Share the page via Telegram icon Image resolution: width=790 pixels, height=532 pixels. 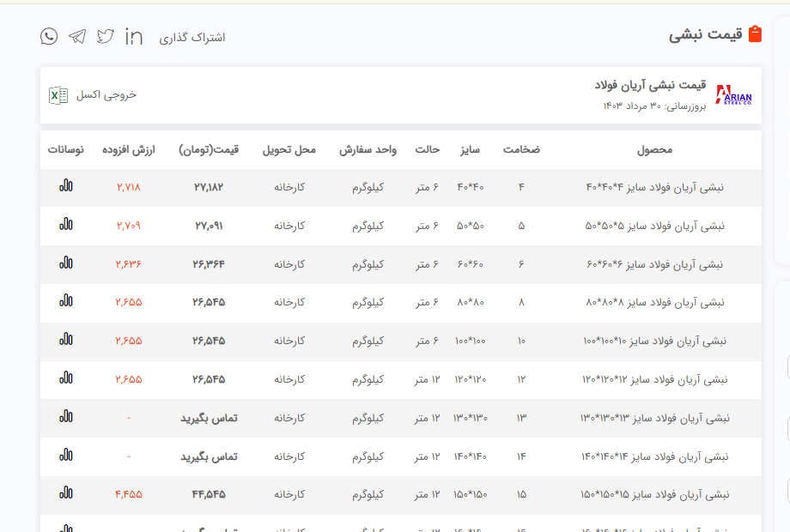77,36
